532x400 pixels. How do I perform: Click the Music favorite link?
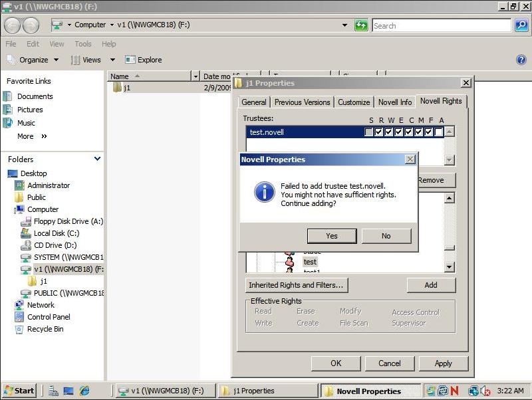point(26,123)
